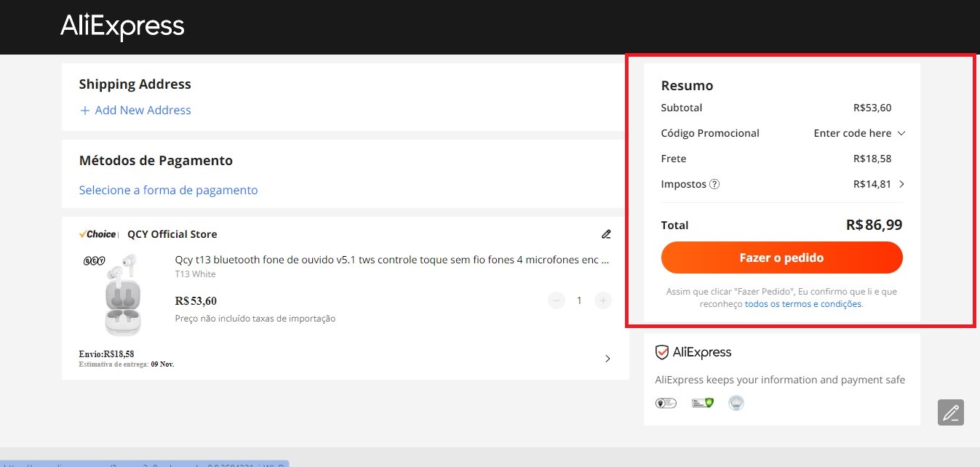Click the Código Promocional label
980x467 pixels.
tap(710, 133)
